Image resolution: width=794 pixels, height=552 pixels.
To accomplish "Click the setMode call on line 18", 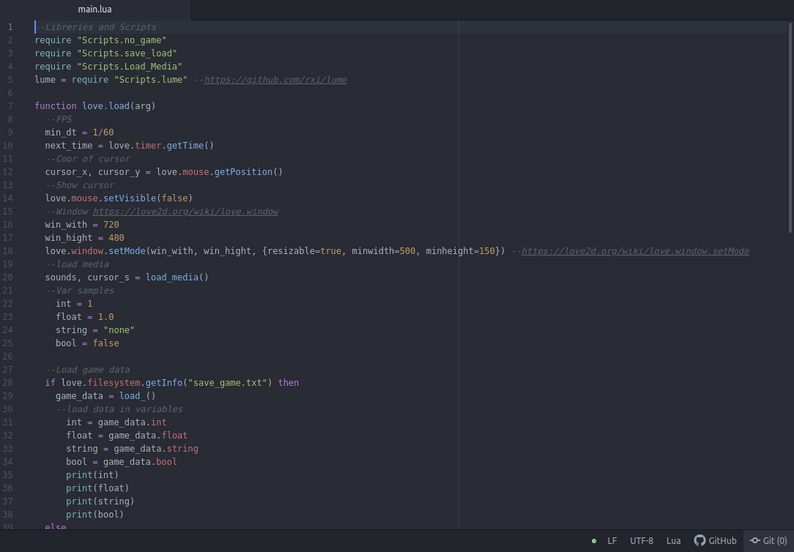I will click(127, 251).
